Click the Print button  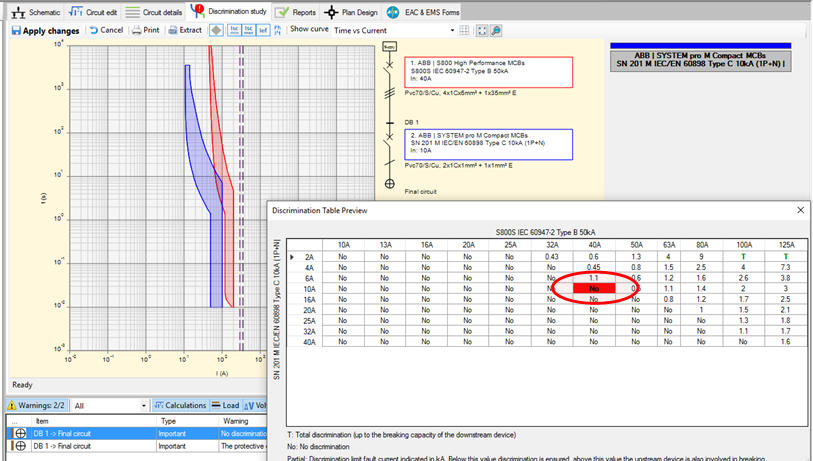[146, 30]
